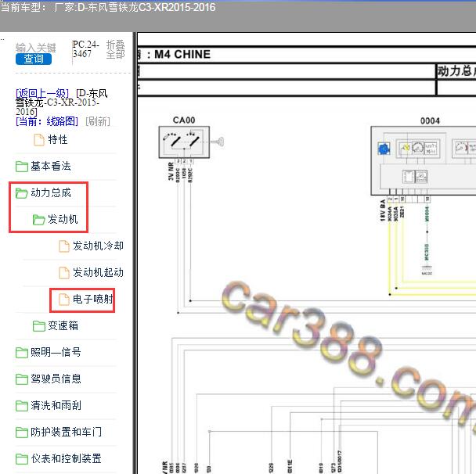476x474 pixels.
Task: Click 折叠全部 to collapse all
Action: click(x=115, y=49)
